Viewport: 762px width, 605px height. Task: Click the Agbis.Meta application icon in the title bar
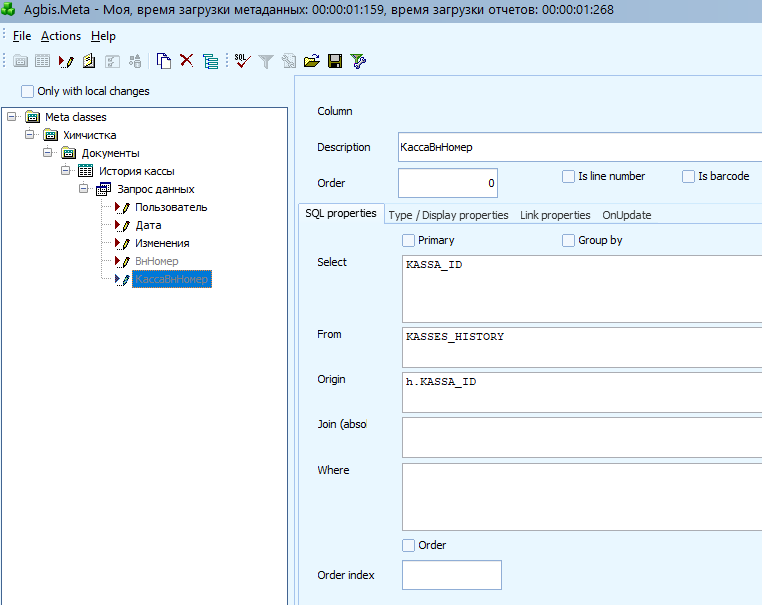(x=9, y=9)
